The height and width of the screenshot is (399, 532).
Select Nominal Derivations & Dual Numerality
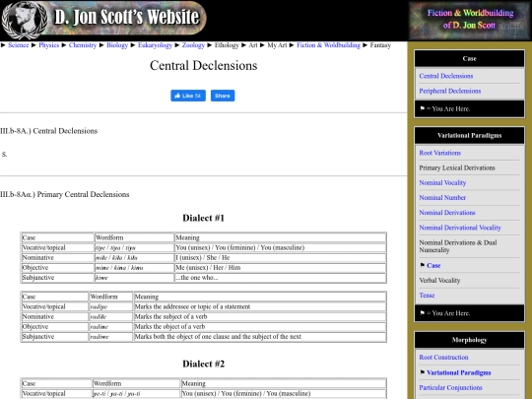click(458, 246)
